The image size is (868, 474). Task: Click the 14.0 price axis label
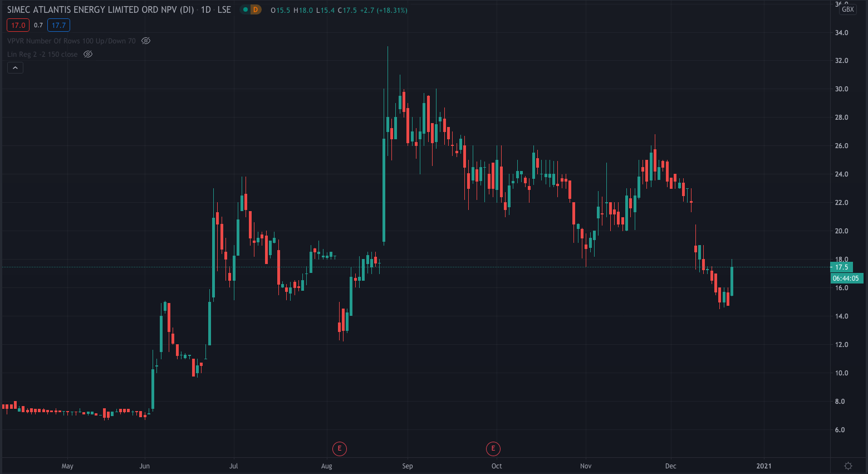tap(841, 316)
